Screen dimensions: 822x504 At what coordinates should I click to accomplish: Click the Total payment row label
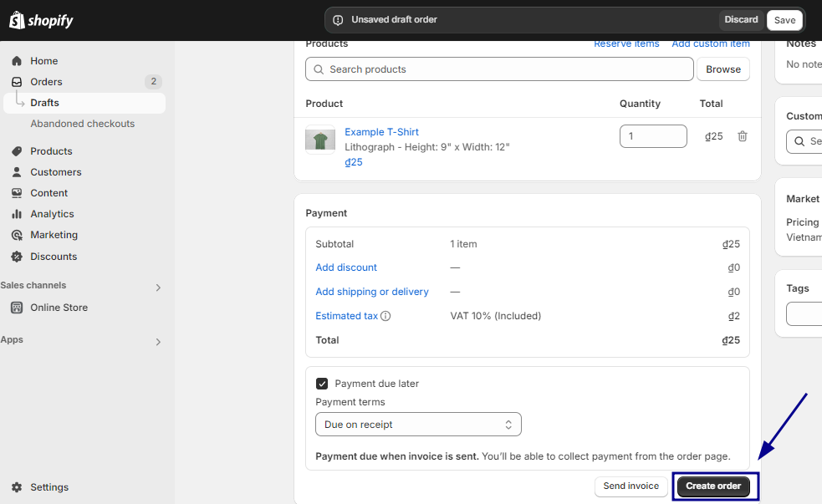click(327, 340)
